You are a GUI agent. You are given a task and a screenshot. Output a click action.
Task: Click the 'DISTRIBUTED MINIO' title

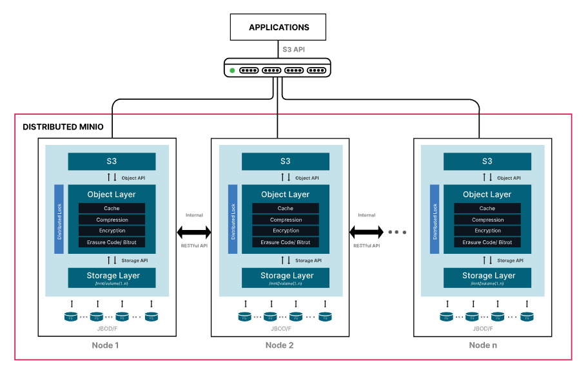click(x=63, y=127)
